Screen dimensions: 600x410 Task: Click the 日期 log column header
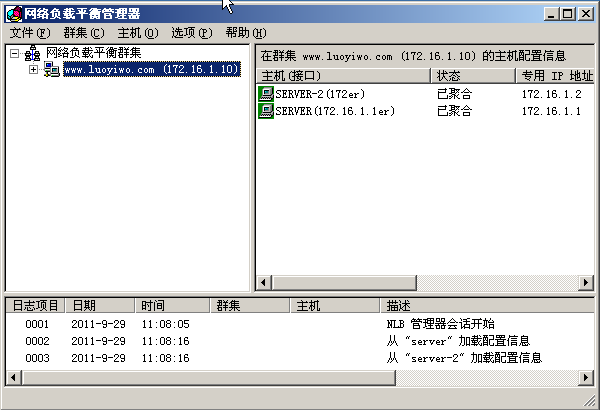coord(100,305)
